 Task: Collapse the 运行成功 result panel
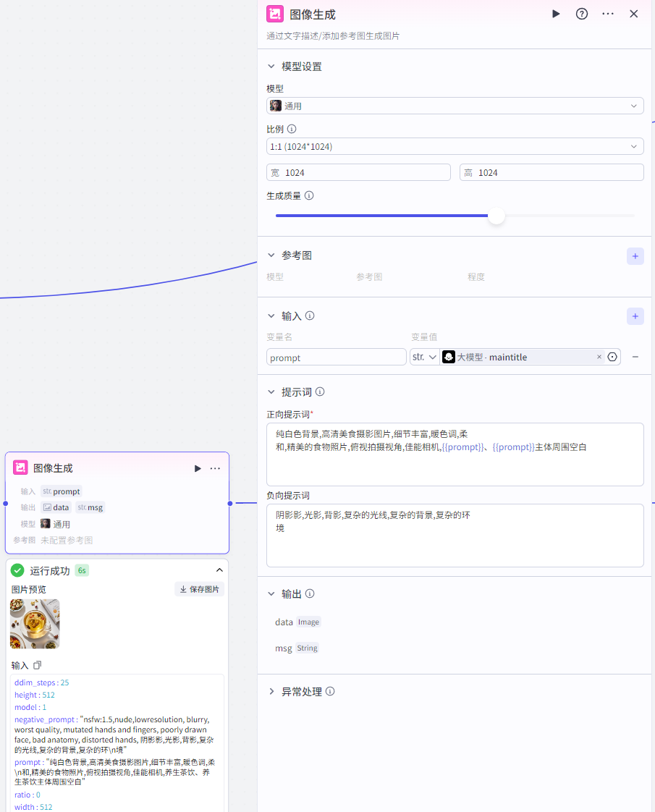(x=219, y=570)
